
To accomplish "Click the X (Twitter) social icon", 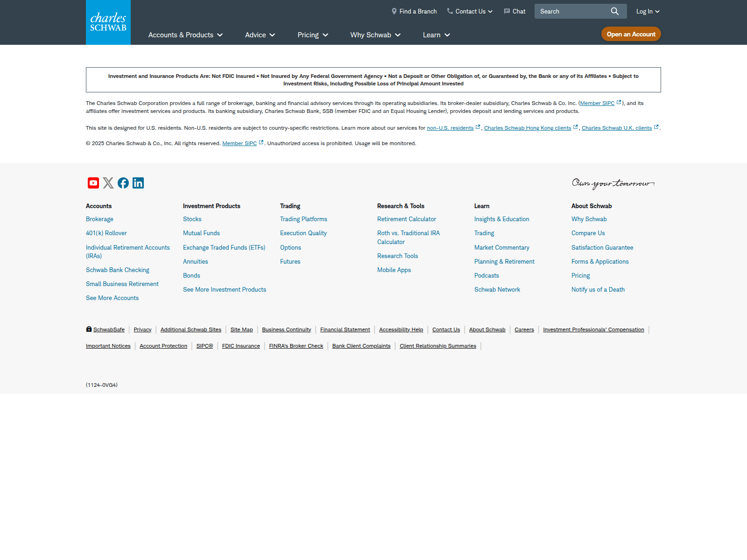I will tap(108, 183).
